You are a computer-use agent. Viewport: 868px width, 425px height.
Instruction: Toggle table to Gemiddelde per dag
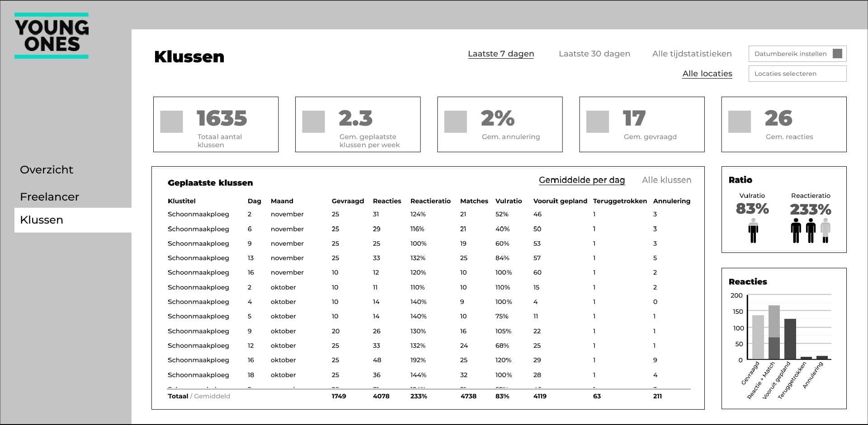click(x=581, y=180)
